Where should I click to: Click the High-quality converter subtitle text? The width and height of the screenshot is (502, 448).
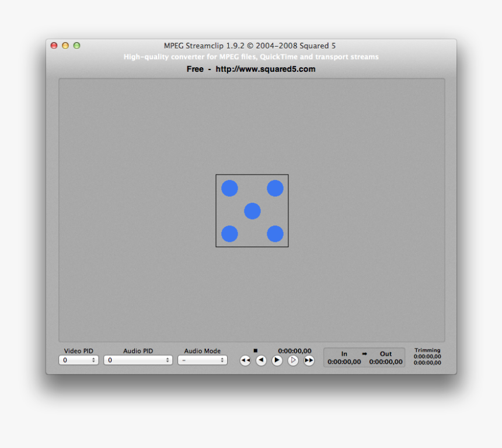point(251,57)
